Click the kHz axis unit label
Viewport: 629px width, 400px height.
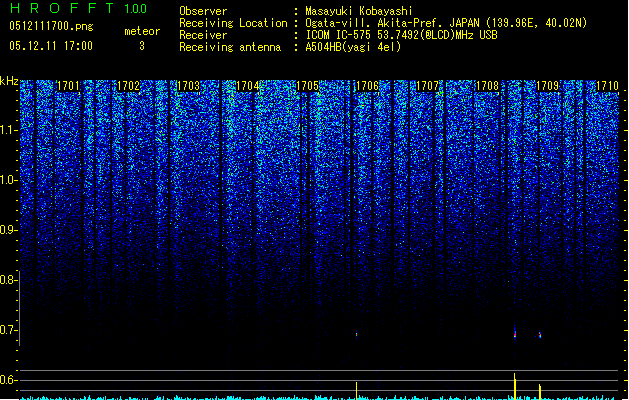tap(9, 81)
